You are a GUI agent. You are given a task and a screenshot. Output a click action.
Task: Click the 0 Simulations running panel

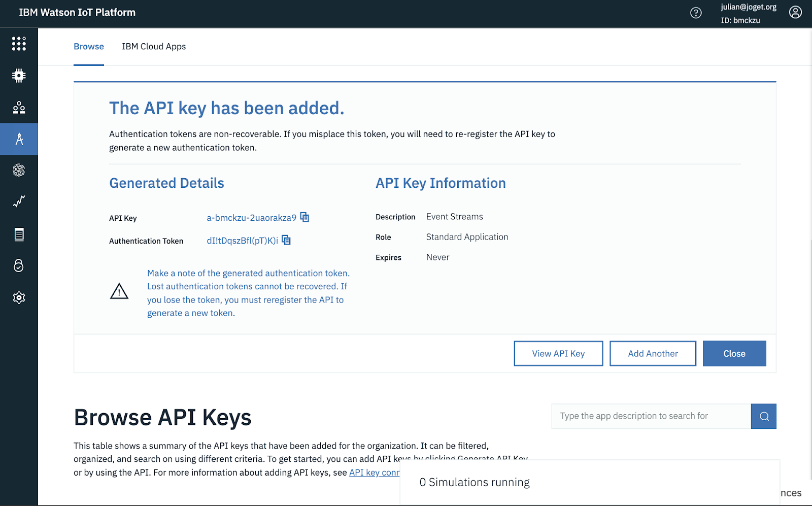(590, 482)
